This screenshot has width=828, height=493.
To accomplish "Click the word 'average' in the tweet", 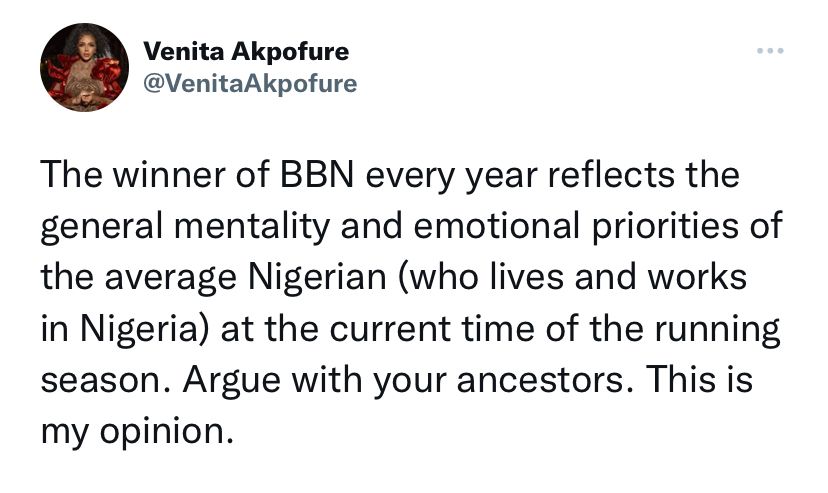I will coord(170,277).
